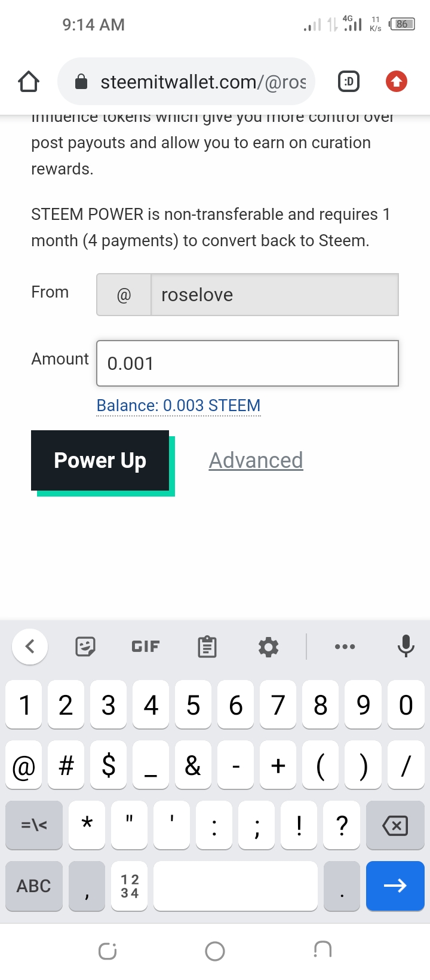Image resolution: width=430 pixels, height=980 pixels.
Task: Tap the red upload arrow icon
Action: click(397, 81)
